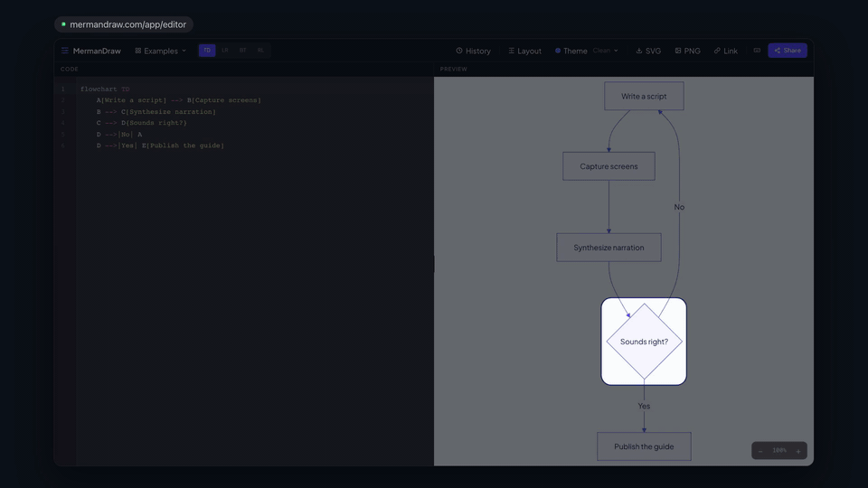Image resolution: width=868 pixels, height=488 pixels.
Task: Click code line 'C --> D{Sounds right?}'
Action: coord(142,123)
